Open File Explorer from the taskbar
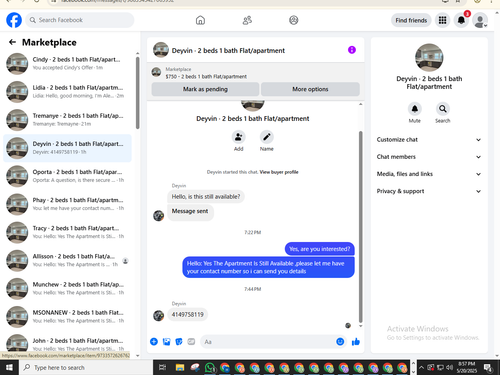Screen dimensions: 500x375 tap(180, 367)
